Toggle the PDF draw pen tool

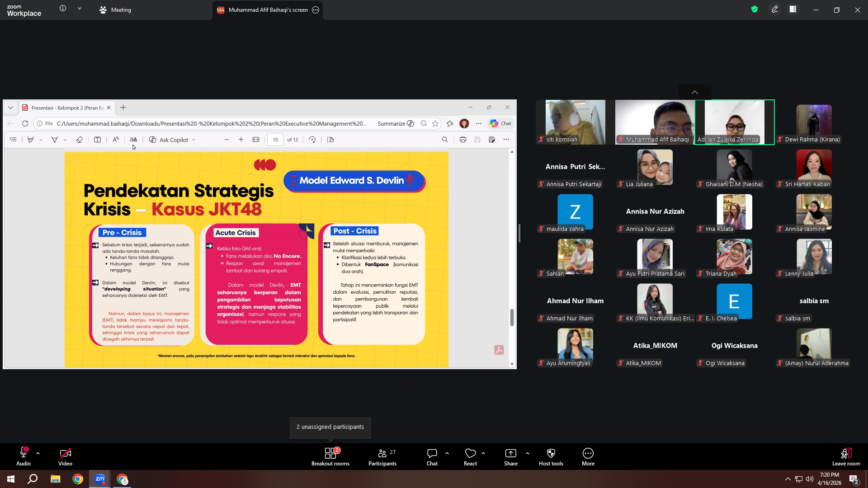[x=54, y=140]
